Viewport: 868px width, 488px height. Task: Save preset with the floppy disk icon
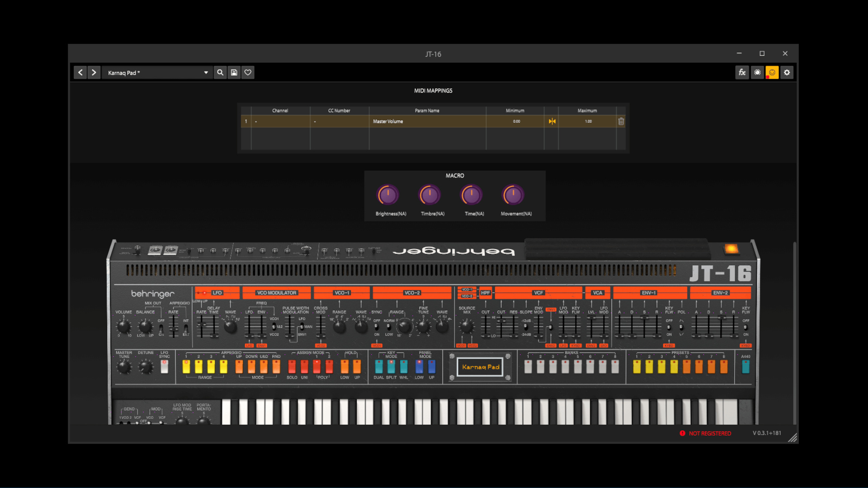click(x=234, y=72)
